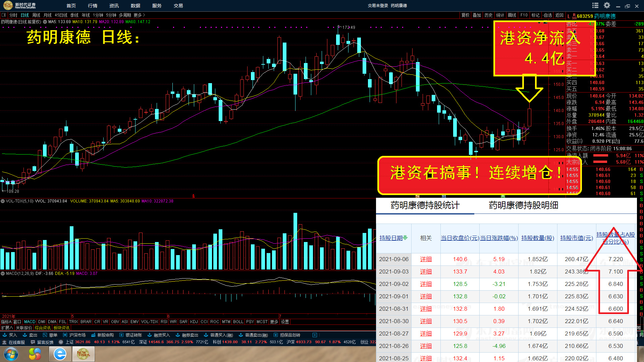Viewport: 644px width, 362px height.
Task: Click the 标记 mark button
Action: (536, 15)
